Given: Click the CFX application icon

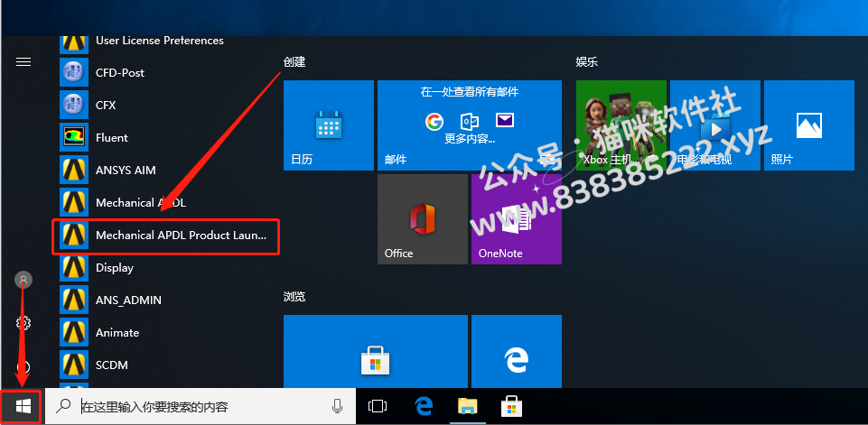Looking at the screenshot, I should [74, 106].
